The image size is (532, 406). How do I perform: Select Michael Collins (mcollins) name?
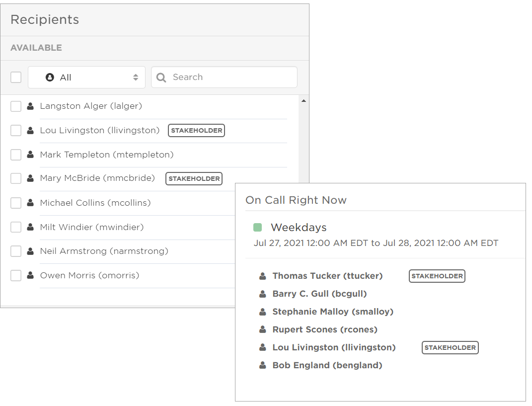[95, 203]
